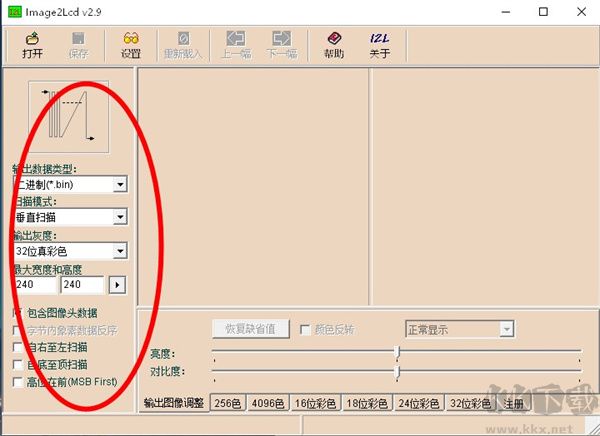Image resolution: width=600 pixels, height=436 pixels.
Task: Switch to the 16位彩色 tab
Action: tap(315, 403)
